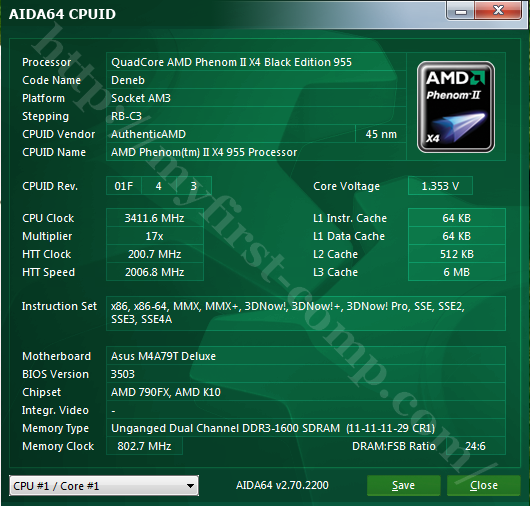Image resolution: width=530 pixels, height=506 pixels.
Task: Click CPU clock value 3411.6 MHz
Action: 155,218
